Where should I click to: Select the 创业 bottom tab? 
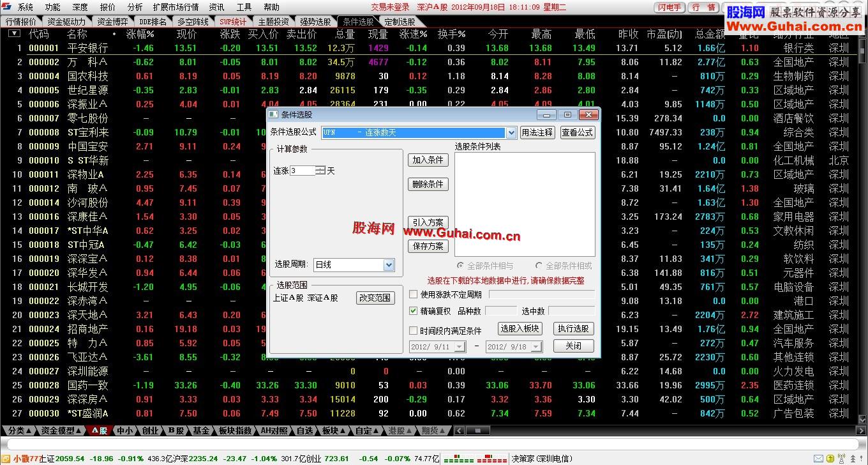149,431
